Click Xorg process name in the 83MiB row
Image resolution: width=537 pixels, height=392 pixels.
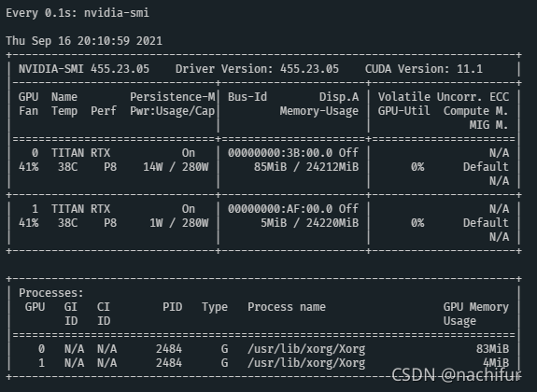[x=306, y=349]
